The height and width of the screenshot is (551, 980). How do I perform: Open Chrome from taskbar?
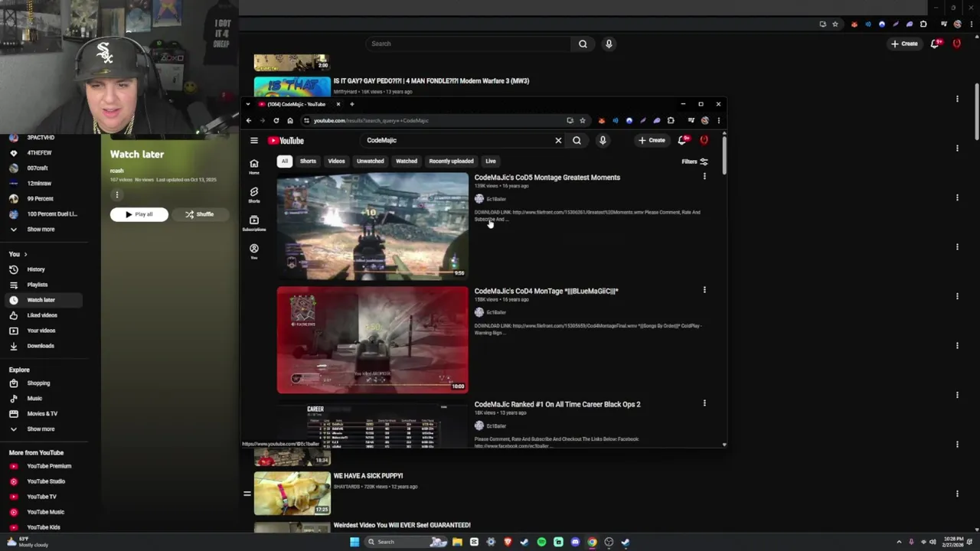[592, 542]
